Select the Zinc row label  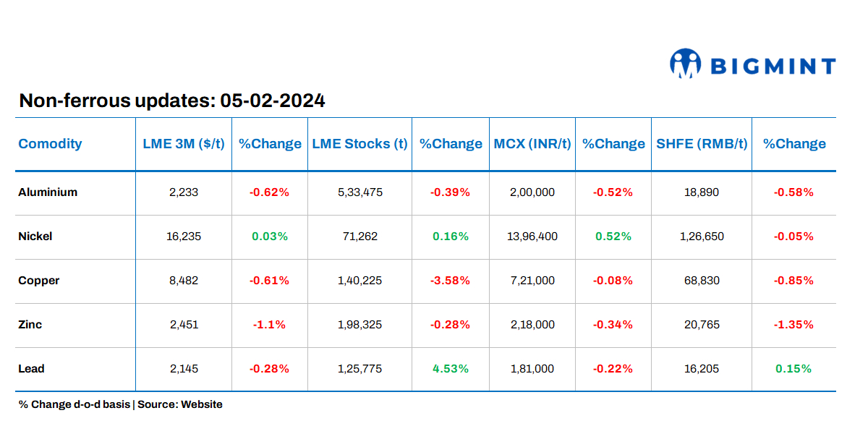[x=30, y=325]
